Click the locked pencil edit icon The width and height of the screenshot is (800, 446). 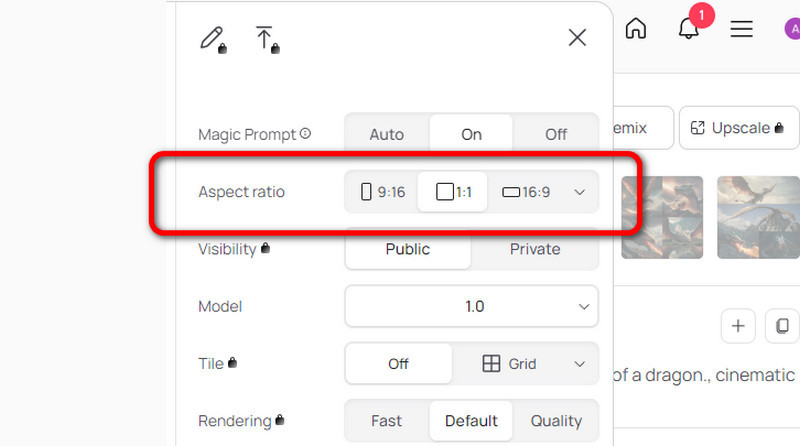[212, 39]
